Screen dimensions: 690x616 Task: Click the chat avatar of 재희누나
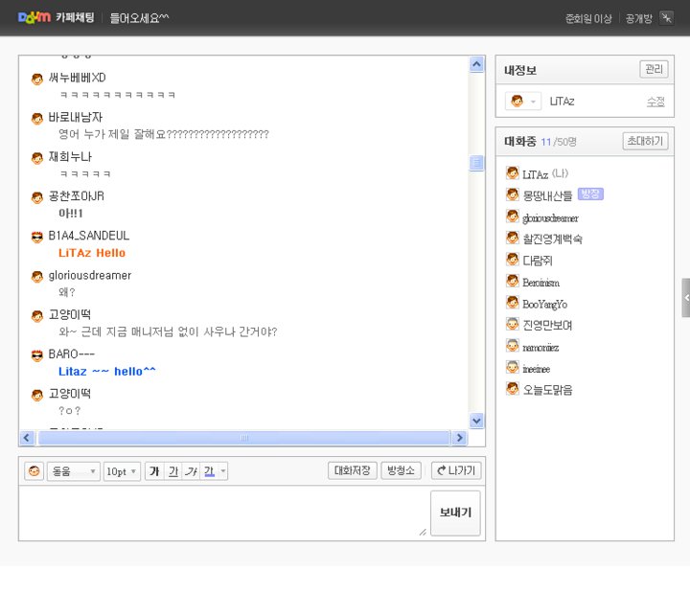(37, 158)
